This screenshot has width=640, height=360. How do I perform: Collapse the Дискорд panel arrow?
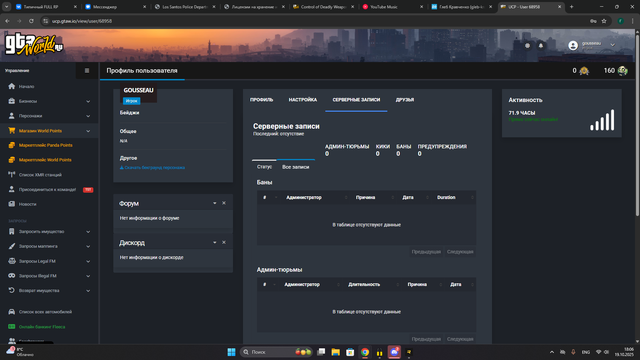[x=215, y=242]
